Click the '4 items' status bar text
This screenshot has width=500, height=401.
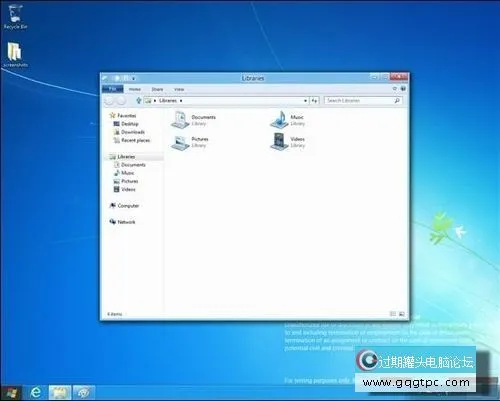115,314
